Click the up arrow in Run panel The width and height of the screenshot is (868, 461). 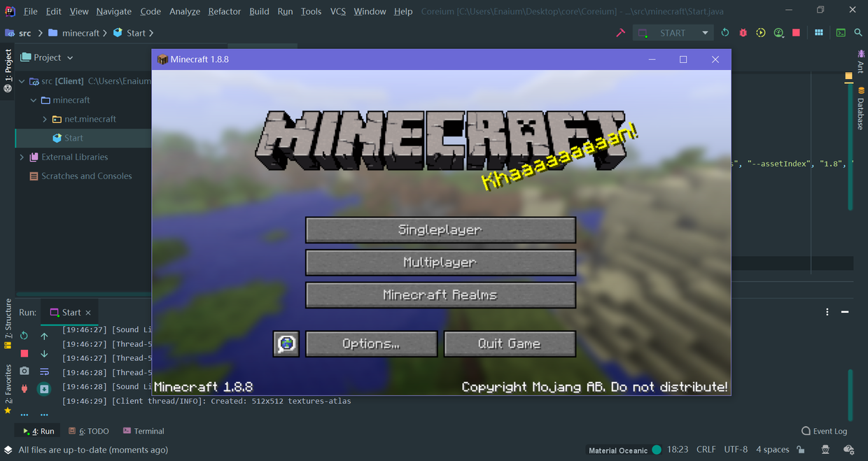[44, 336]
